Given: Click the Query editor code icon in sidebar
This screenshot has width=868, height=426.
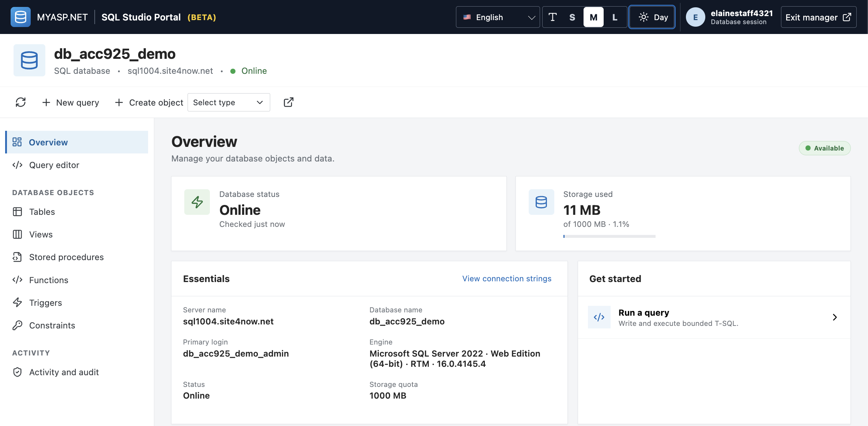Looking at the screenshot, I should point(17,165).
